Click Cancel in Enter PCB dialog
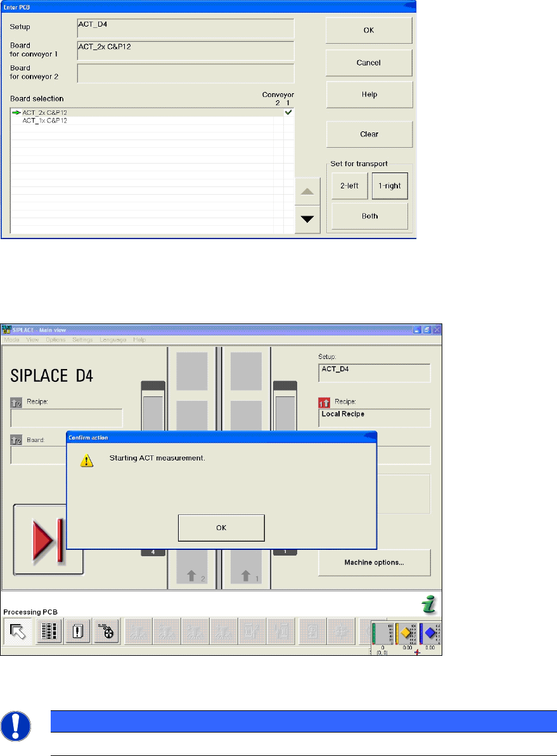The height and width of the screenshot is (756, 557). (369, 63)
